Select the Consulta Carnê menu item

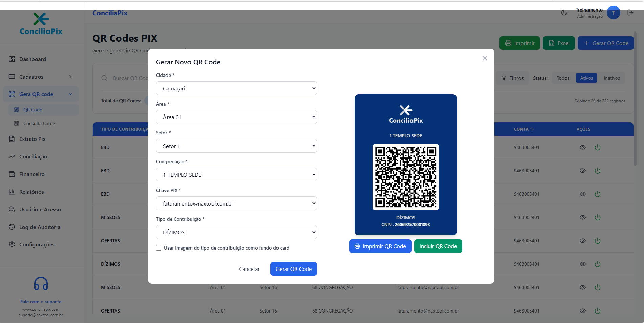pos(39,123)
